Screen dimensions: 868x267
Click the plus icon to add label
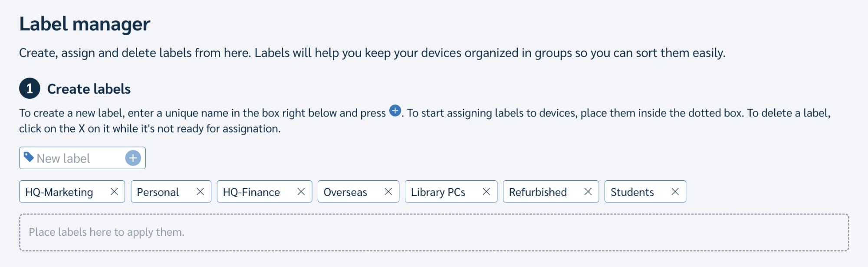[133, 158]
